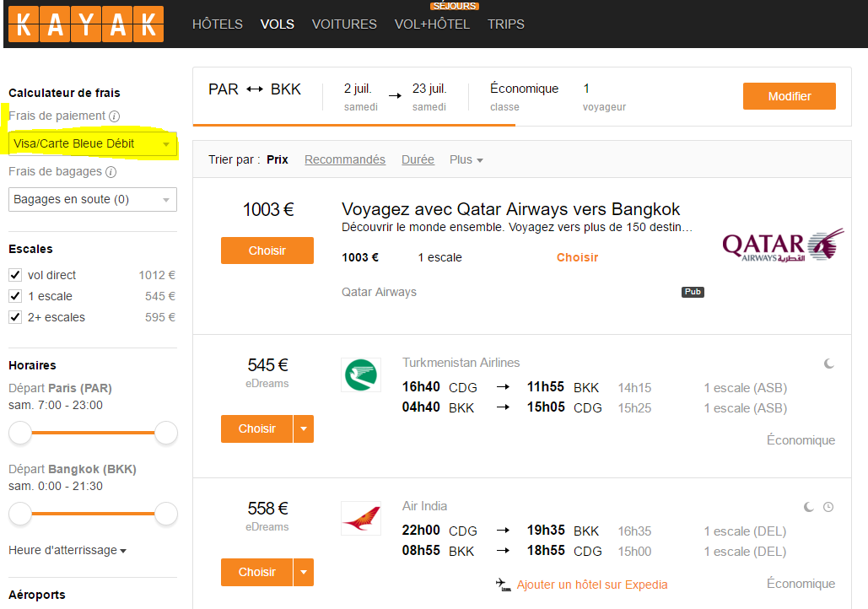Go to the HÔTELS tab
This screenshot has height=609, width=868.
pos(218,24)
